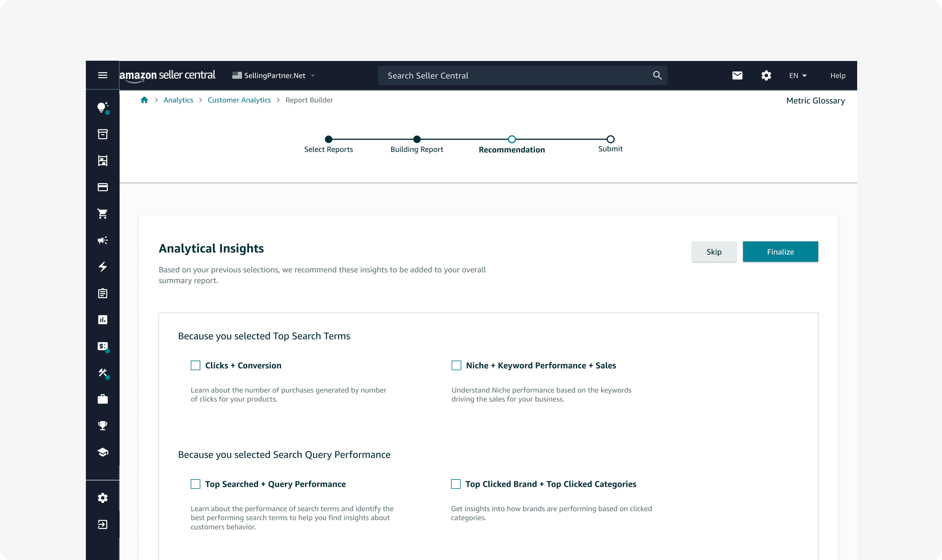
Task: Click the graduation cap learn icon
Action: (102, 452)
